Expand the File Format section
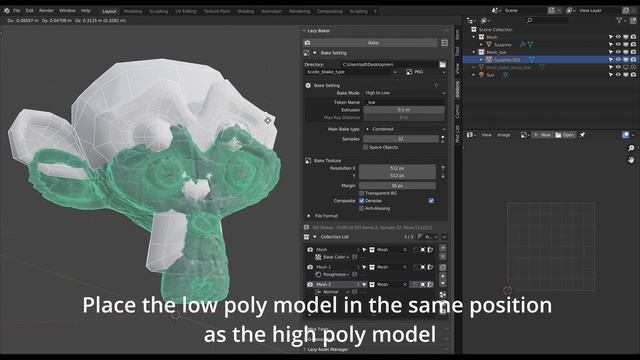This screenshot has width=640, height=360. point(309,216)
